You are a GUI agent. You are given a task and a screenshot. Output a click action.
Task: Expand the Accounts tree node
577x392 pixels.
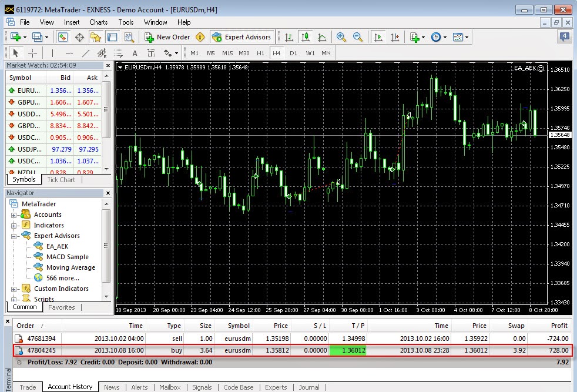pos(14,215)
